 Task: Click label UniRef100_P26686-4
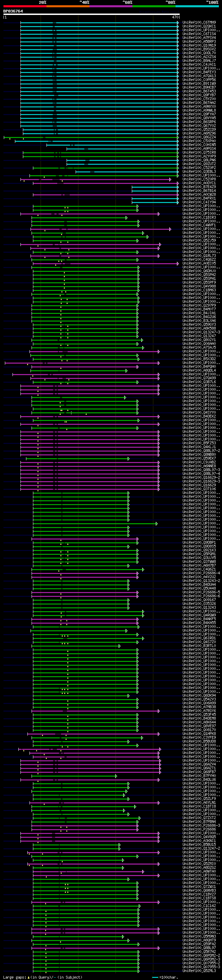click(x=201, y=573)
